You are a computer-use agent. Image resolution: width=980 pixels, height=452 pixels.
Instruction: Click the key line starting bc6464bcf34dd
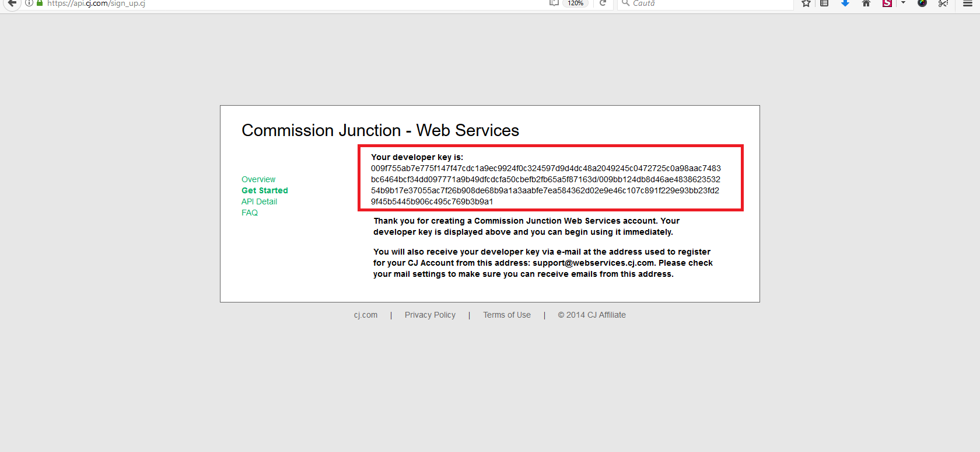545,179
